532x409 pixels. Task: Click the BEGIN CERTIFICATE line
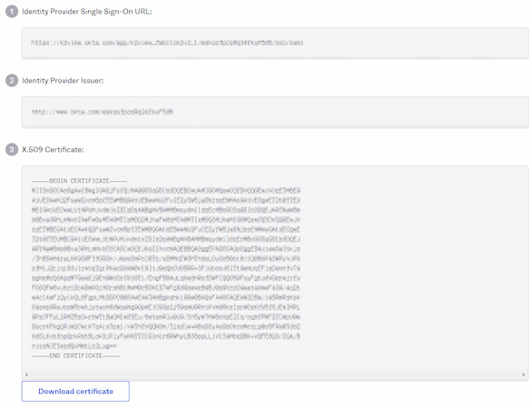click(x=79, y=181)
